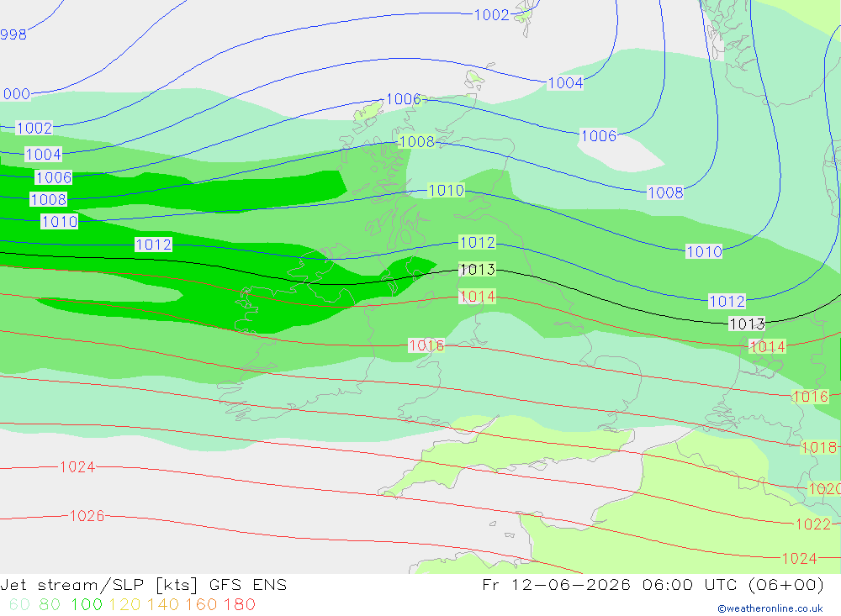Image resolution: width=841 pixels, height=616 pixels.
Task: Click the 998 isobar label
Action: [13, 34]
